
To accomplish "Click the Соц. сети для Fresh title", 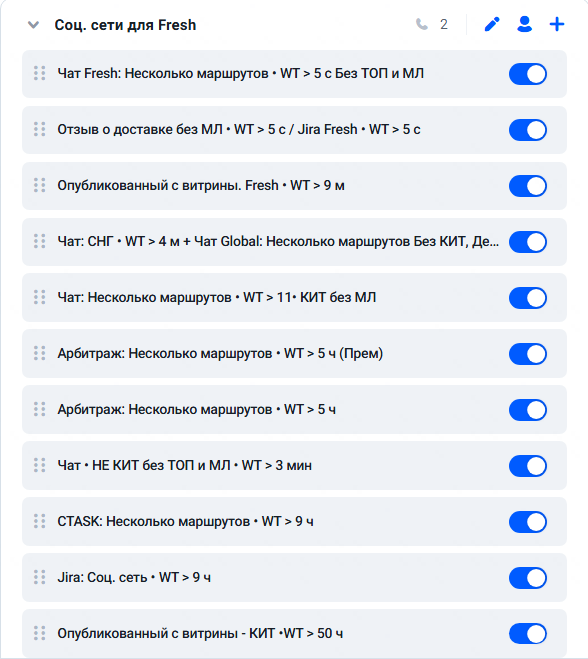I will [x=125, y=25].
